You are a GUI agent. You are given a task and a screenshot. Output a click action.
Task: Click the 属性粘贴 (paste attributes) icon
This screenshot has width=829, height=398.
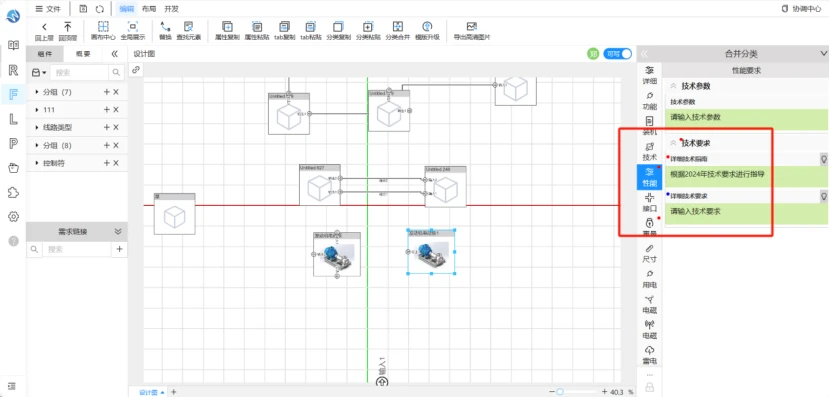tap(256, 27)
